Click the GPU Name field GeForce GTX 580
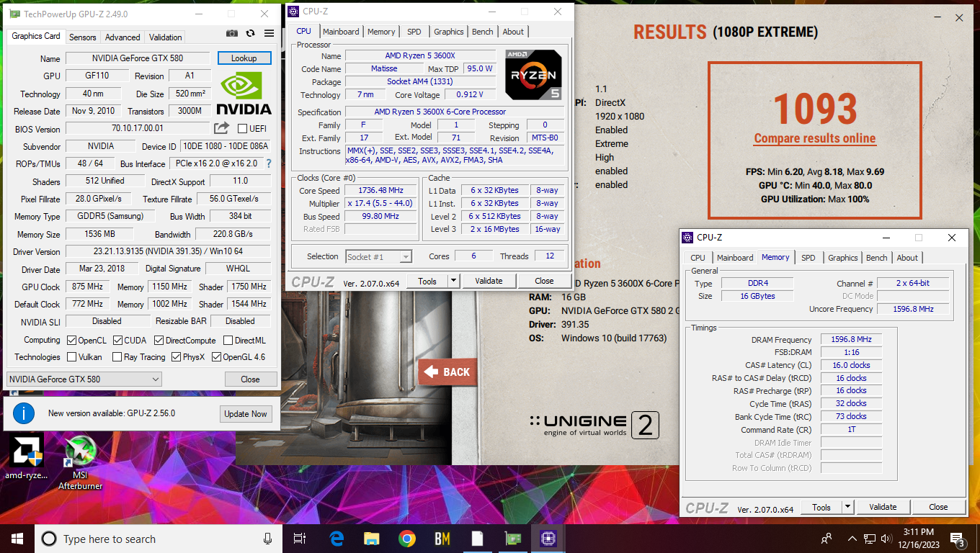The height and width of the screenshot is (553, 980). (x=137, y=58)
